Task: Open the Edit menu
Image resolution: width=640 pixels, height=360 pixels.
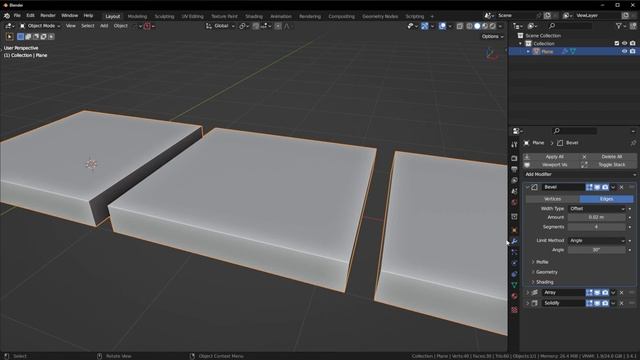Action: (x=30, y=16)
